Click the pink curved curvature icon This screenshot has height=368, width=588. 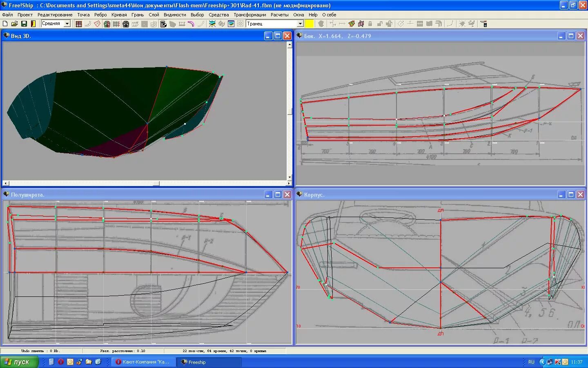click(x=191, y=24)
